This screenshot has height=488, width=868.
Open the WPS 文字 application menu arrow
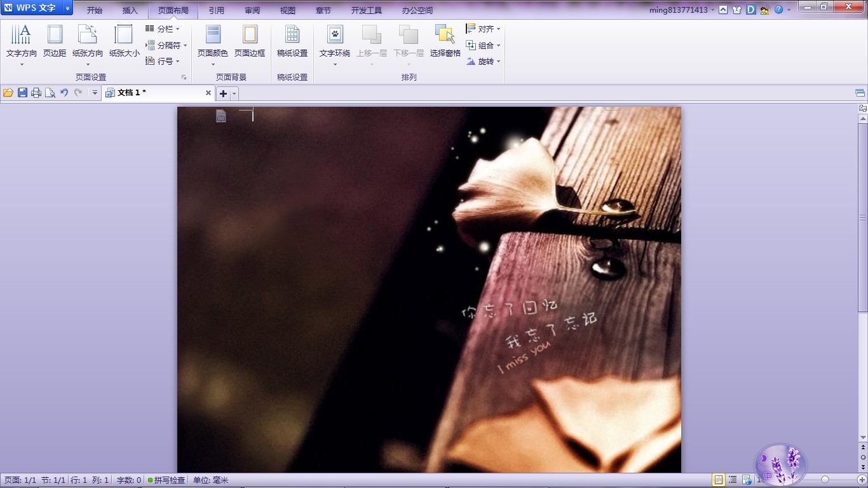(67, 8)
